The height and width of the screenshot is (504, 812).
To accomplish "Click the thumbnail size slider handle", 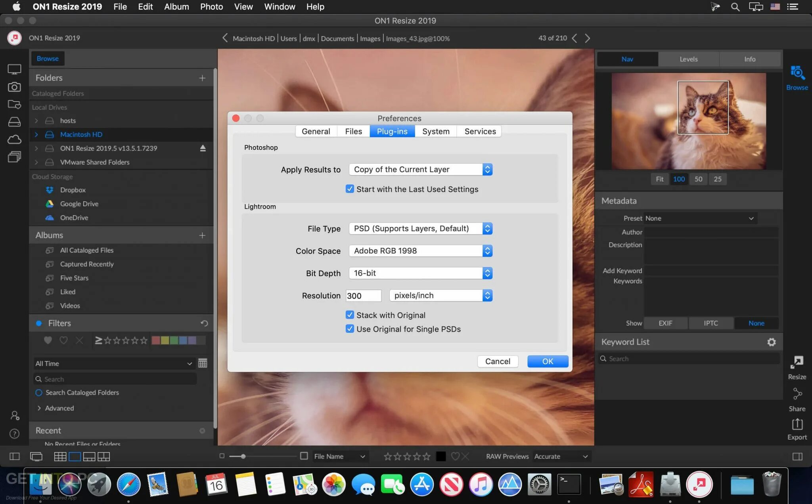I will [x=243, y=456].
